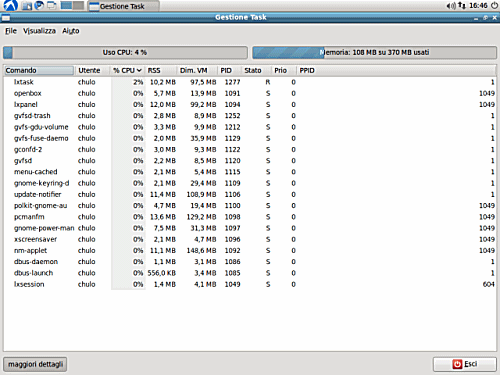Sort by the Utente column header

(x=92, y=70)
